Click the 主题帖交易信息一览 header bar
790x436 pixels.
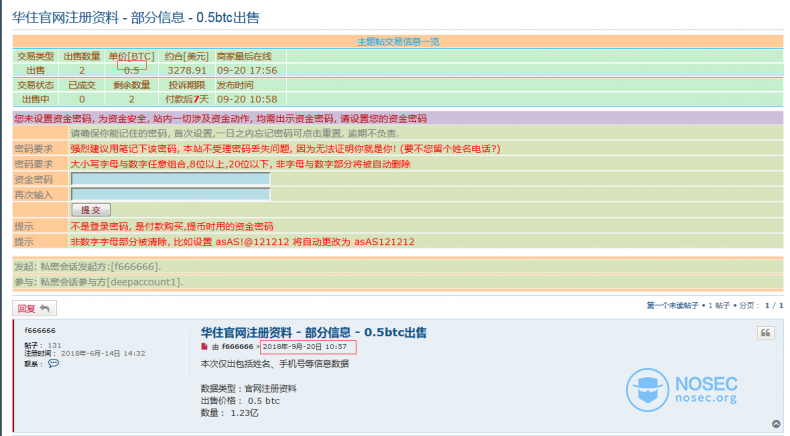pyautogui.click(x=397, y=42)
